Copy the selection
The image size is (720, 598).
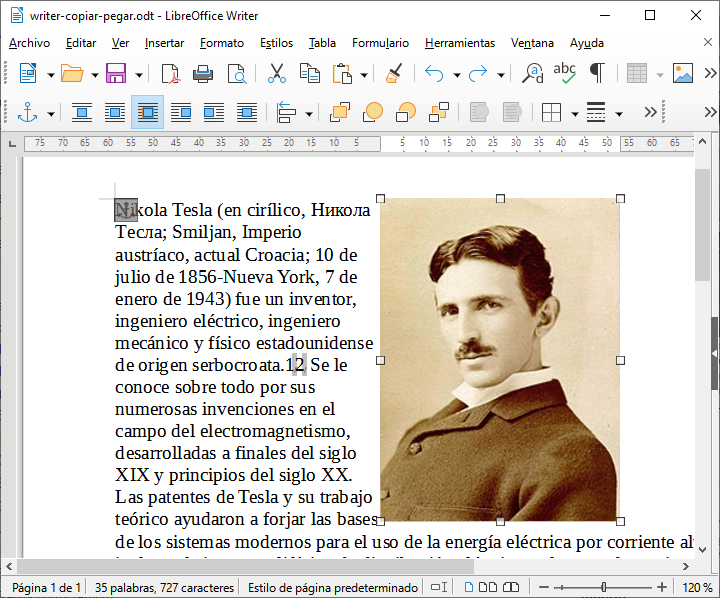tap(310, 73)
